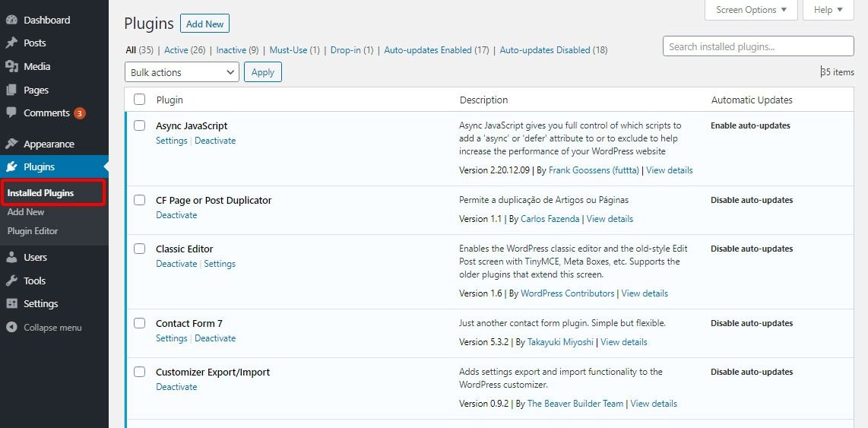Filter plugins by All (35)
The height and width of the screenshot is (428, 868).
pos(140,50)
